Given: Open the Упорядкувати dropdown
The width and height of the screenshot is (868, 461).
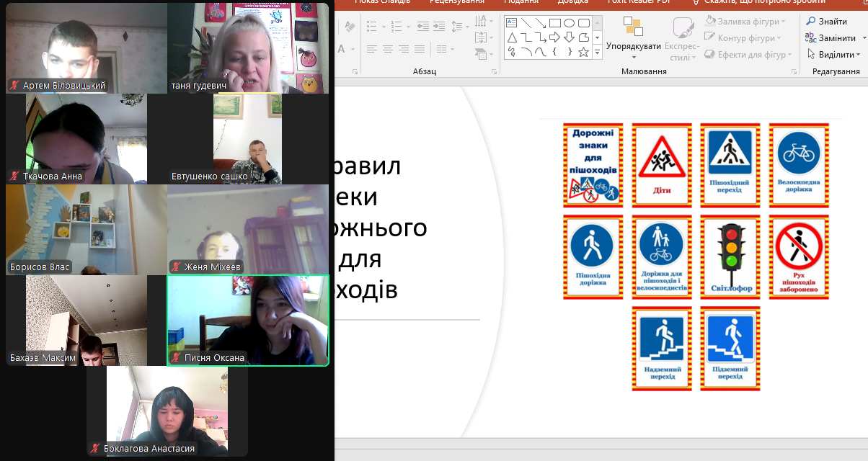Looking at the screenshot, I should tap(633, 37).
